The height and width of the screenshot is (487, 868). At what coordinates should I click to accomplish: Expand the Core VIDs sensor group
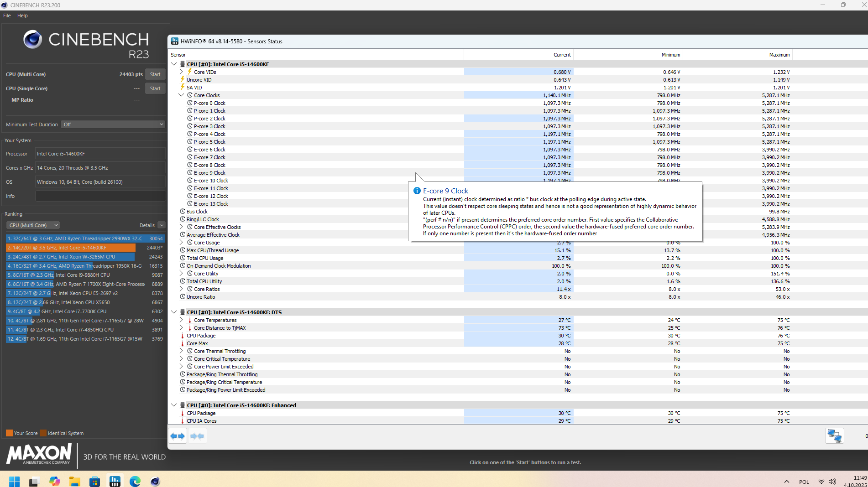(181, 72)
